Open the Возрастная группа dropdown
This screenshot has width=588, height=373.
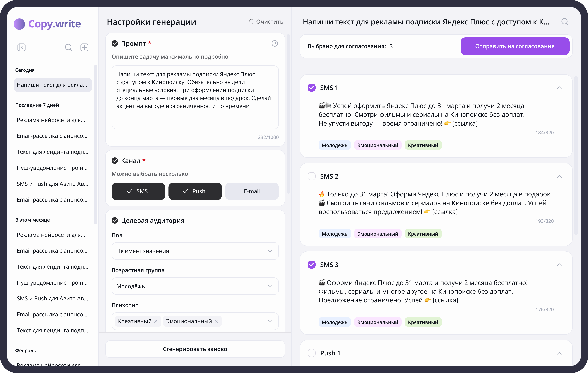195,286
